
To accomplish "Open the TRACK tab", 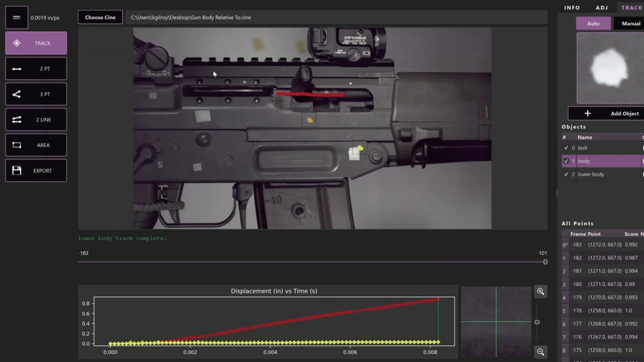I will (x=631, y=8).
